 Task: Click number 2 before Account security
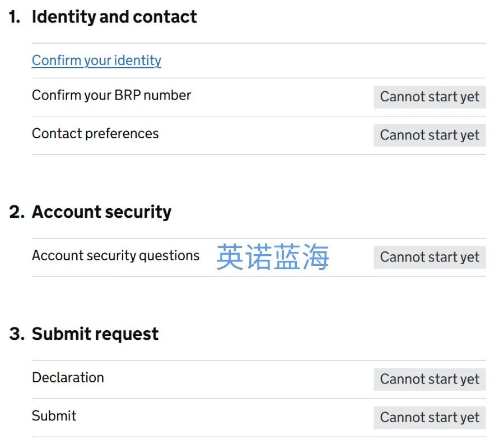pyautogui.click(x=16, y=212)
